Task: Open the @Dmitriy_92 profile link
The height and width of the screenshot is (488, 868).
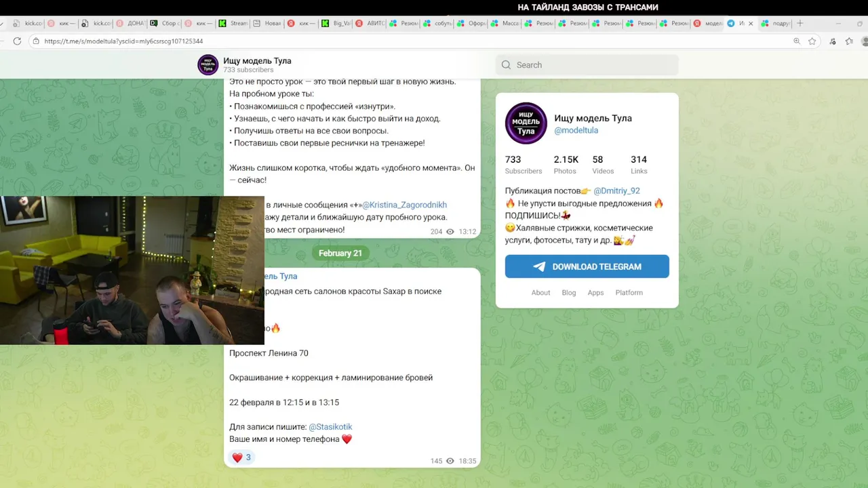Action: tap(616, 191)
